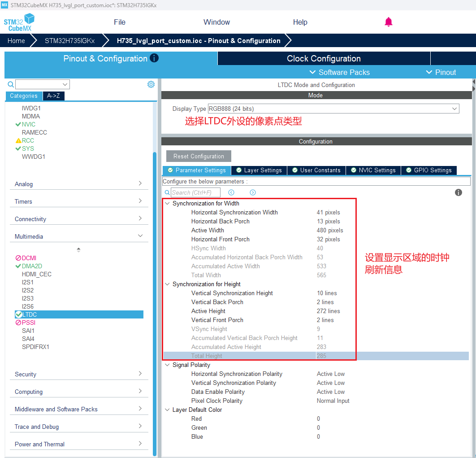The width and height of the screenshot is (476, 458).
Task: Open the categories settings gear icon
Action: click(x=151, y=84)
